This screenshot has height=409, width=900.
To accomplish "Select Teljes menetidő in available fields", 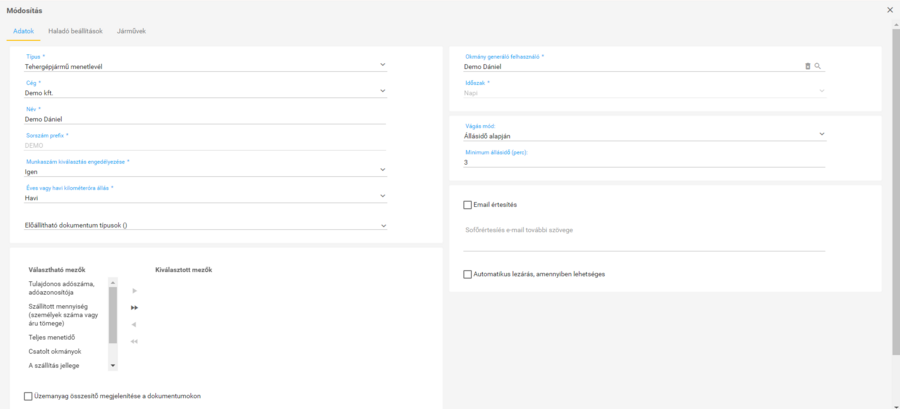I will click(x=51, y=337).
